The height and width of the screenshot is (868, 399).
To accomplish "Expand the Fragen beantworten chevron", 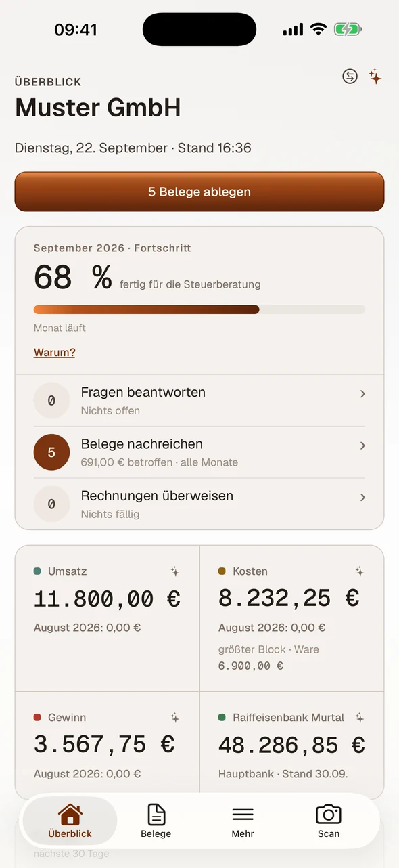I will (362, 393).
